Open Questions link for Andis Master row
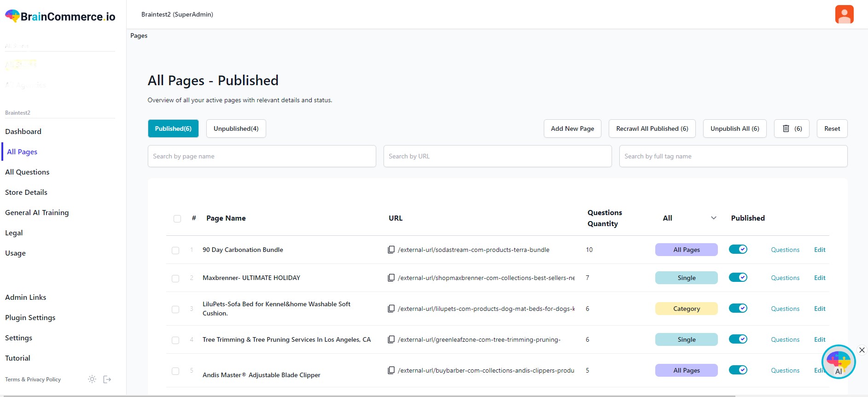 click(x=785, y=370)
